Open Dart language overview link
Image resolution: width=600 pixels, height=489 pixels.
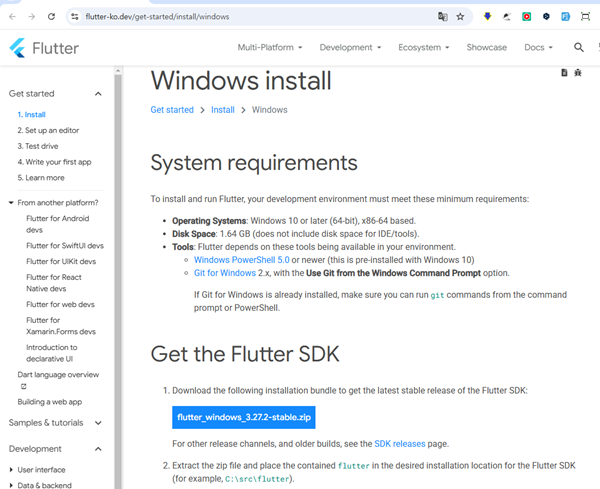[x=58, y=375]
